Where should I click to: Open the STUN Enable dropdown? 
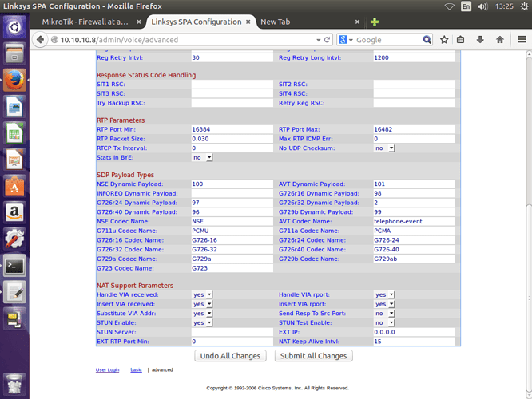coord(203,322)
